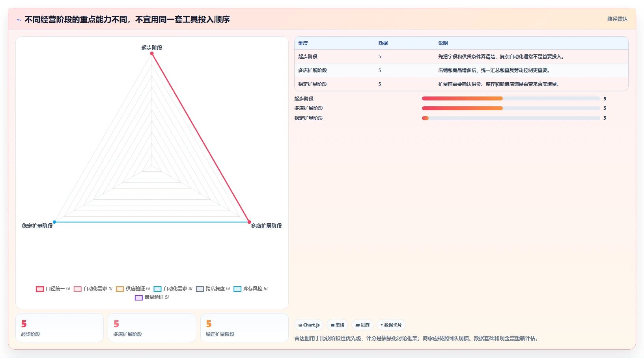Click the 维度 table column header
The width and height of the screenshot is (644, 358).
click(303, 43)
